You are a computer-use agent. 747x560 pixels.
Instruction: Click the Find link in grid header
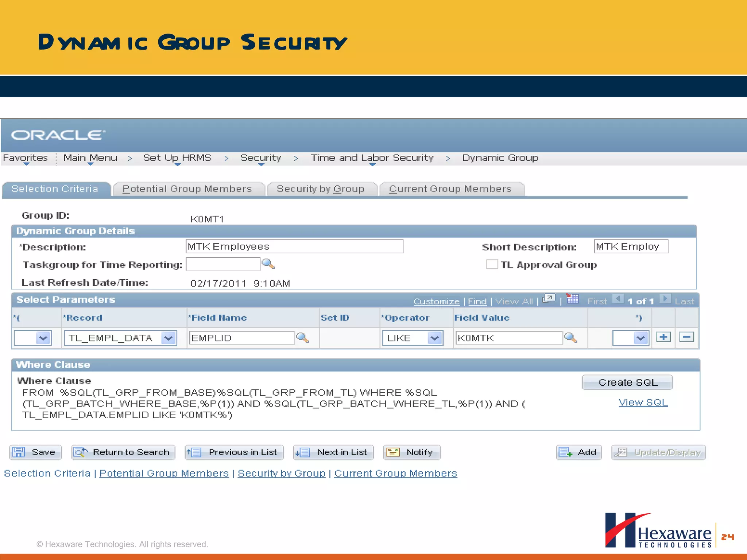477,302
